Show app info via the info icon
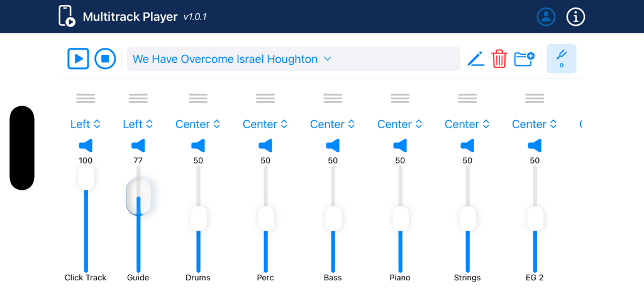644x296 pixels. (x=575, y=17)
